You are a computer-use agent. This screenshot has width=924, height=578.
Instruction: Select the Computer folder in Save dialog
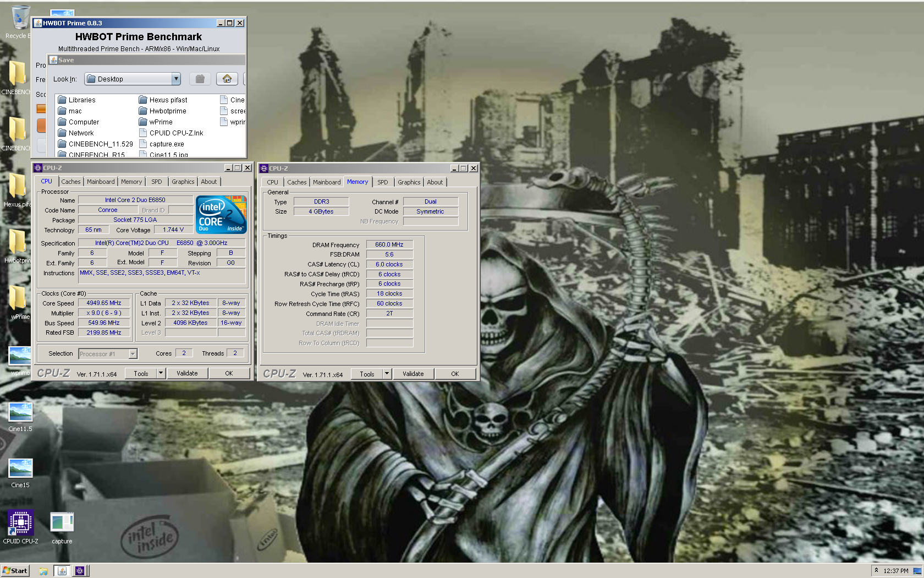(79, 122)
